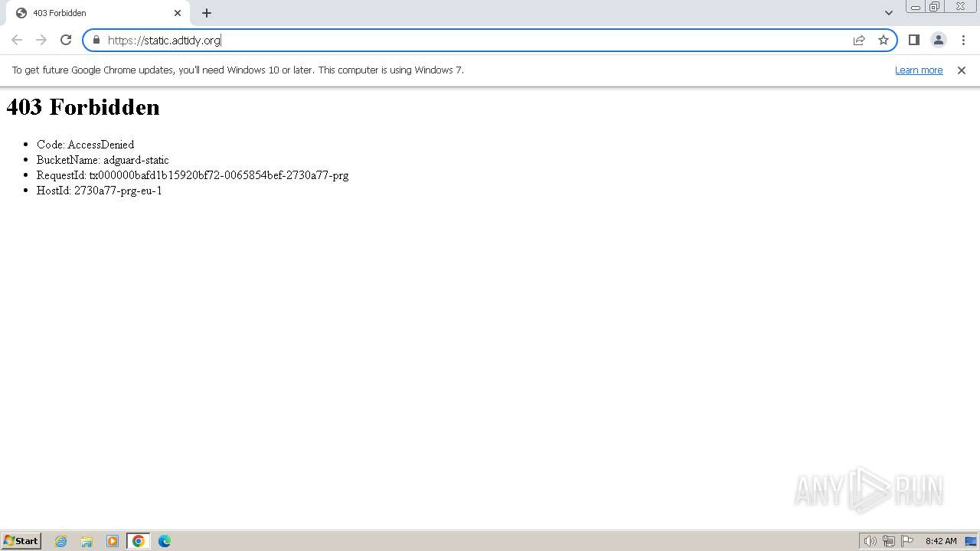
Task: Go back to previous page
Action: pos(17,40)
